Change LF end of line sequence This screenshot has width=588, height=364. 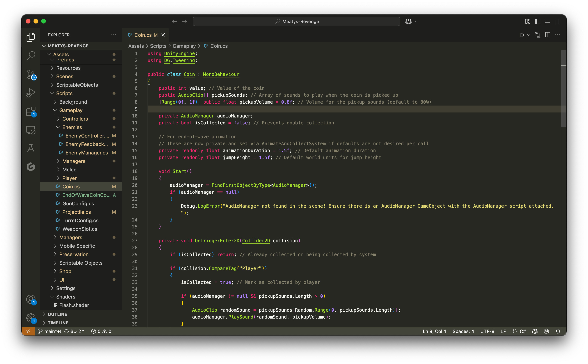click(x=503, y=331)
